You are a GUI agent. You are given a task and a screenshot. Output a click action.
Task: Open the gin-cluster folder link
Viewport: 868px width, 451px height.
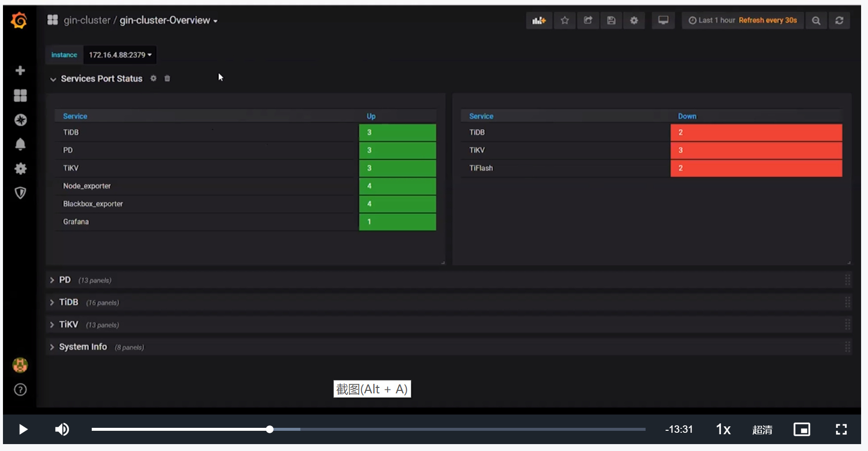87,20
